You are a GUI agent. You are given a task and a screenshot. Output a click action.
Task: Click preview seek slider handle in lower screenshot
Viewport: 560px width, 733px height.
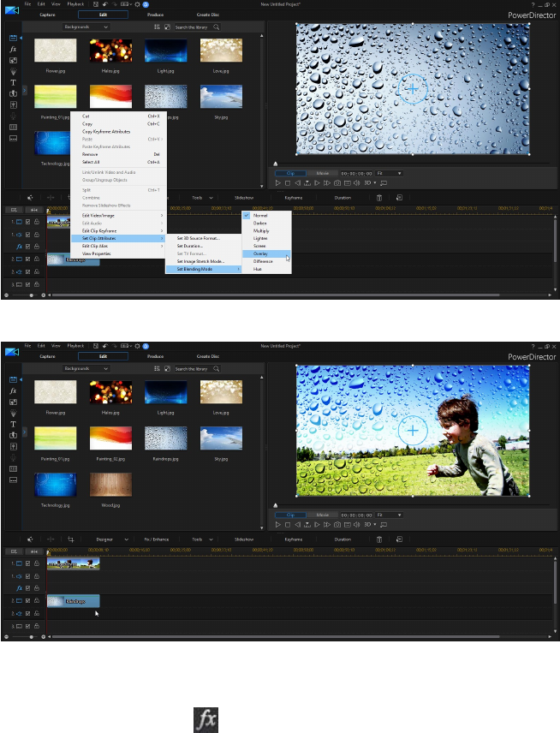point(276,505)
